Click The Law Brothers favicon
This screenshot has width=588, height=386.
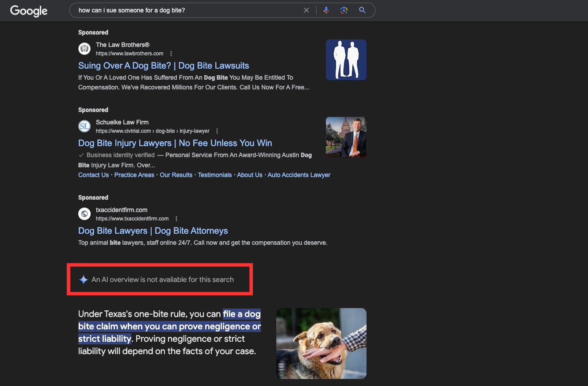click(84, 49)
